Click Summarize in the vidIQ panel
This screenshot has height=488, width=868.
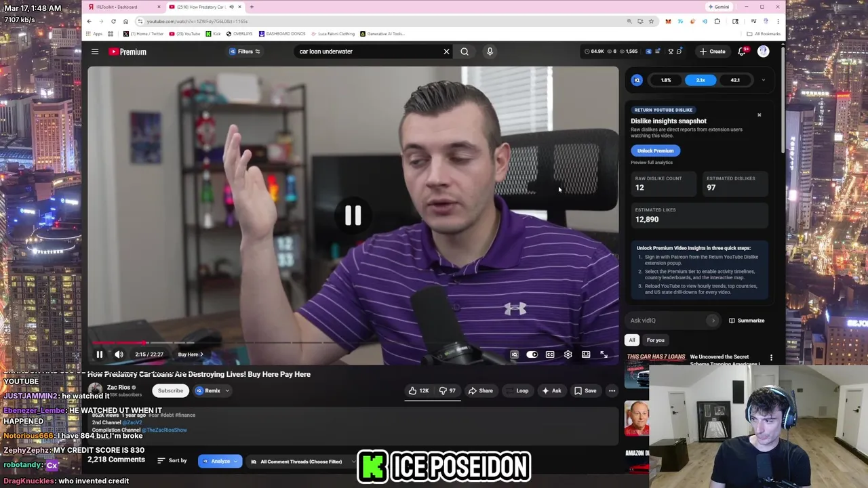coord(747,321)
